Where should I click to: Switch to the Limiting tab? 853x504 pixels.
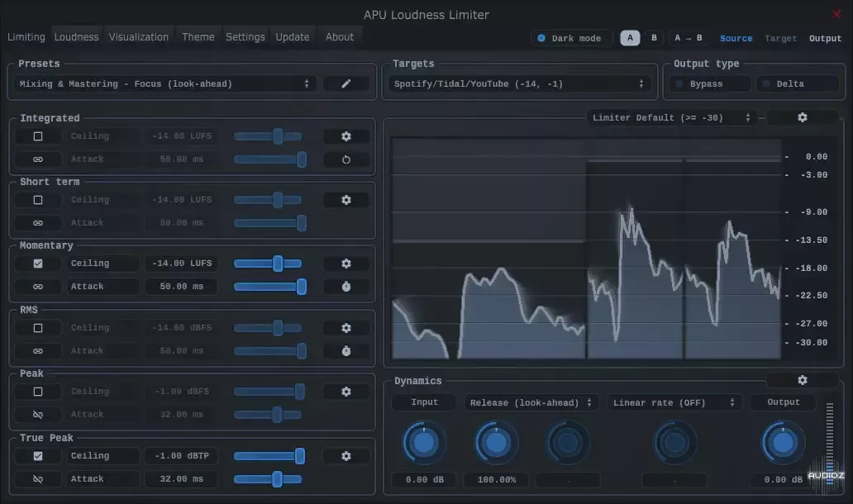[x=26, y=37]
